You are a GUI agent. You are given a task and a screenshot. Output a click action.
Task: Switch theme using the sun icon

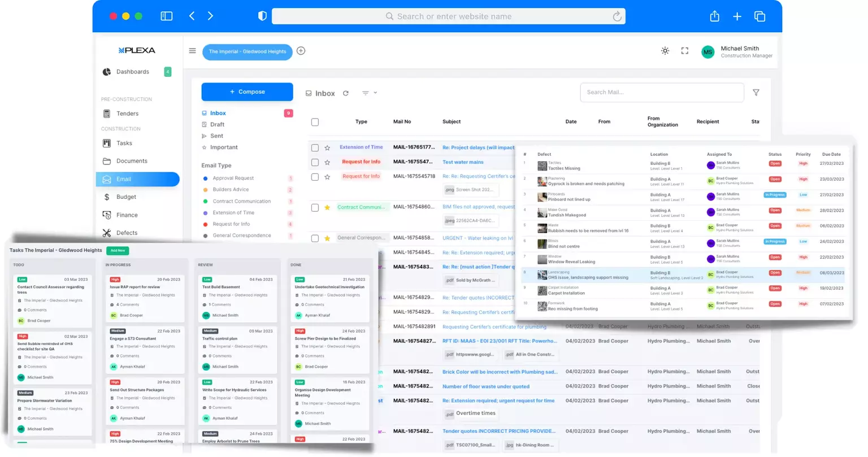(665, 51)
